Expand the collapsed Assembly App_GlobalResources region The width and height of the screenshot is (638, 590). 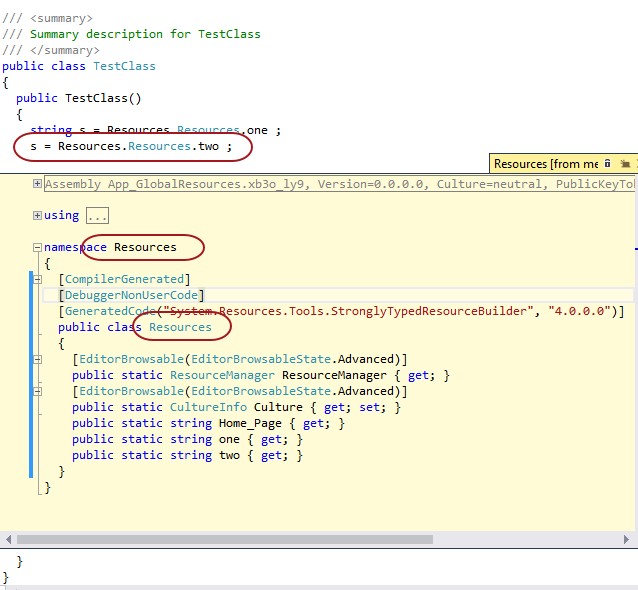[38, 184]
